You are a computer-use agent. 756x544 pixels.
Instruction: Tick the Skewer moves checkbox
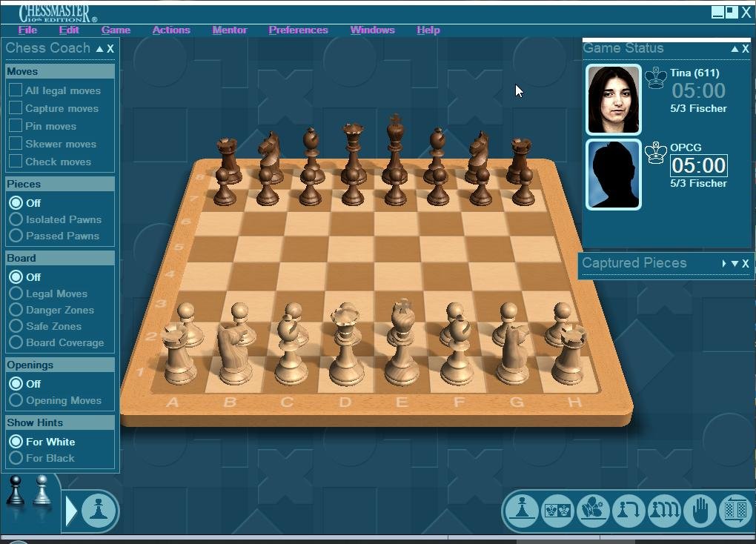pos(16,144)
